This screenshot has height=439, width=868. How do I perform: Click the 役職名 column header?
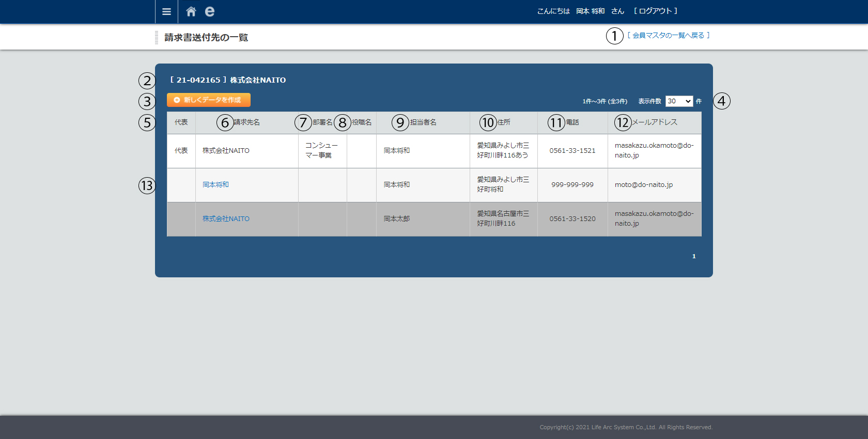362,122
